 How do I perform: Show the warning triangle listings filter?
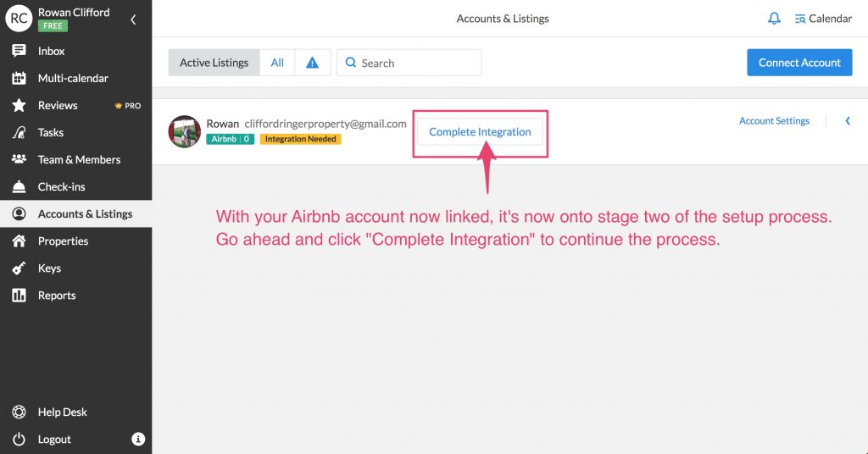[x=312, y=63]
